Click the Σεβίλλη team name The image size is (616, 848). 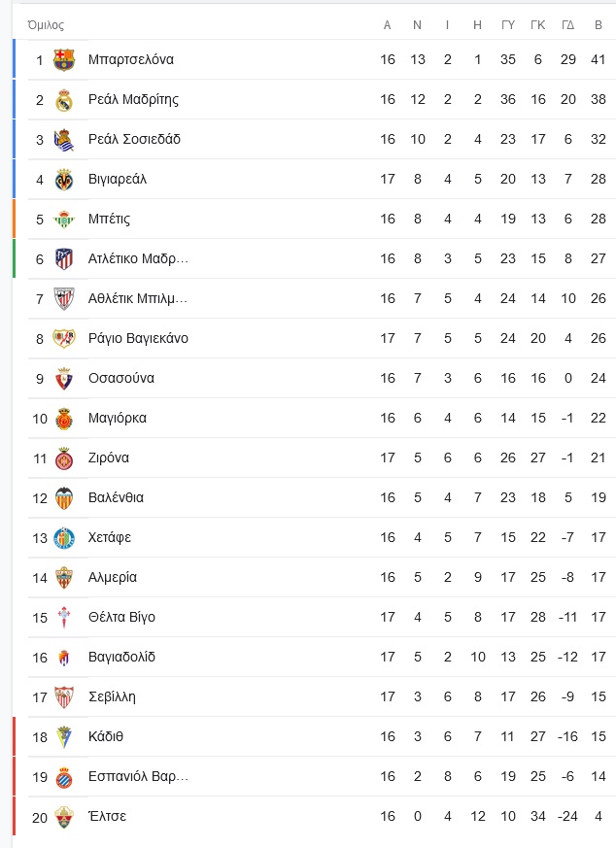pyautogui.click(x=112, y=697)
